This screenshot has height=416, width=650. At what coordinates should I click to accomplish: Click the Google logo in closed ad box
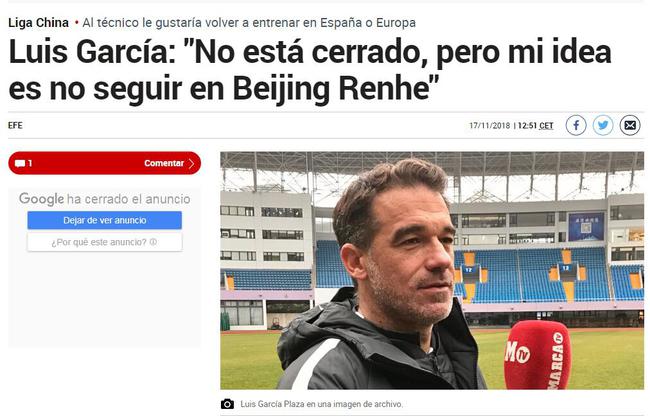(x=41, y=199)
